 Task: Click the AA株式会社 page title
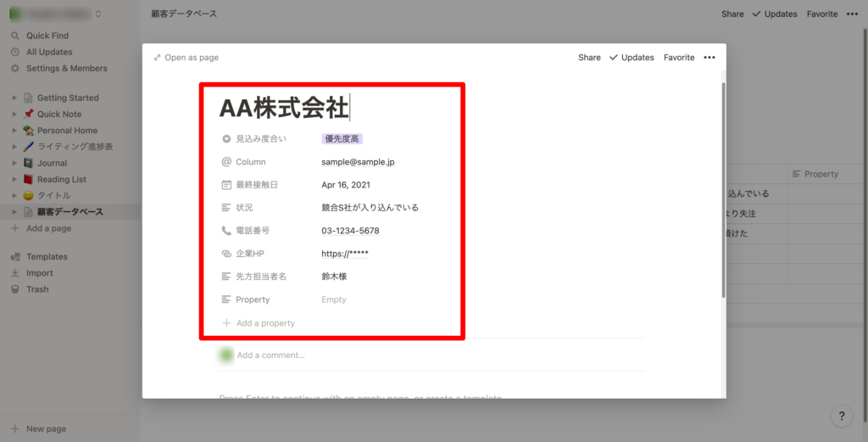coord(284,108)
